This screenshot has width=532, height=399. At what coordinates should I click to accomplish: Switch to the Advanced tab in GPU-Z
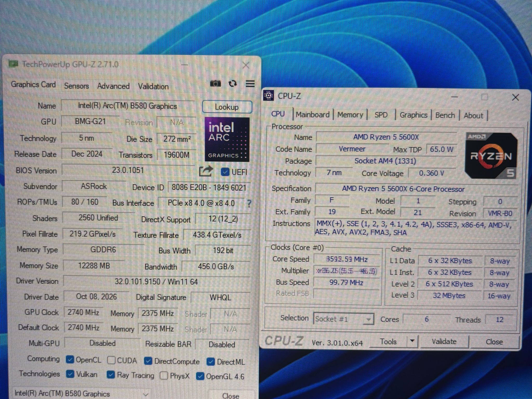113,86
